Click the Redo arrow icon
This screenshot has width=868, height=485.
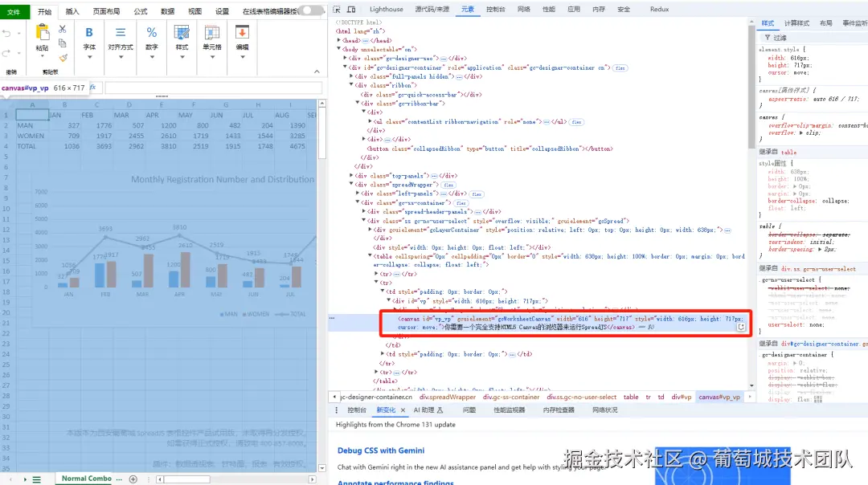pos(6,53)
